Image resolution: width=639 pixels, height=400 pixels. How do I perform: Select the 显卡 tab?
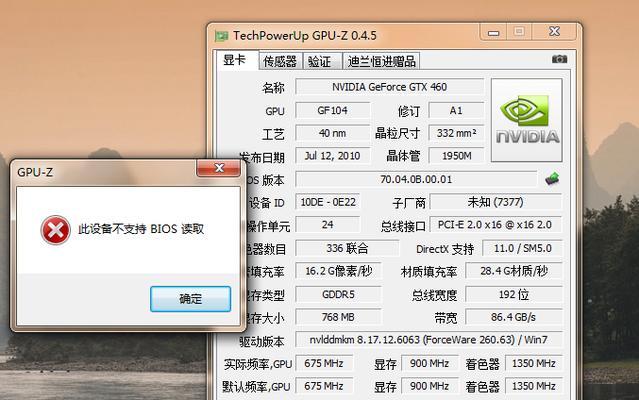(236, 60)
